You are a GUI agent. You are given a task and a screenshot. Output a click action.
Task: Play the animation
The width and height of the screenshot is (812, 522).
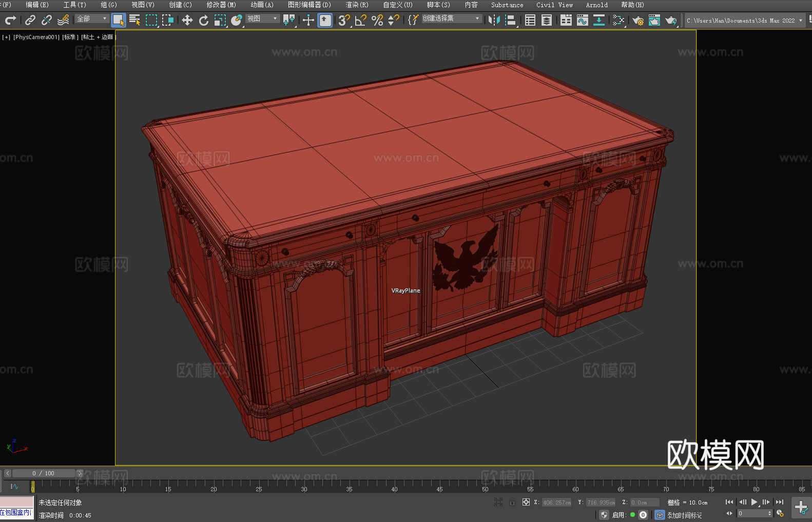(x=755, y=502)
